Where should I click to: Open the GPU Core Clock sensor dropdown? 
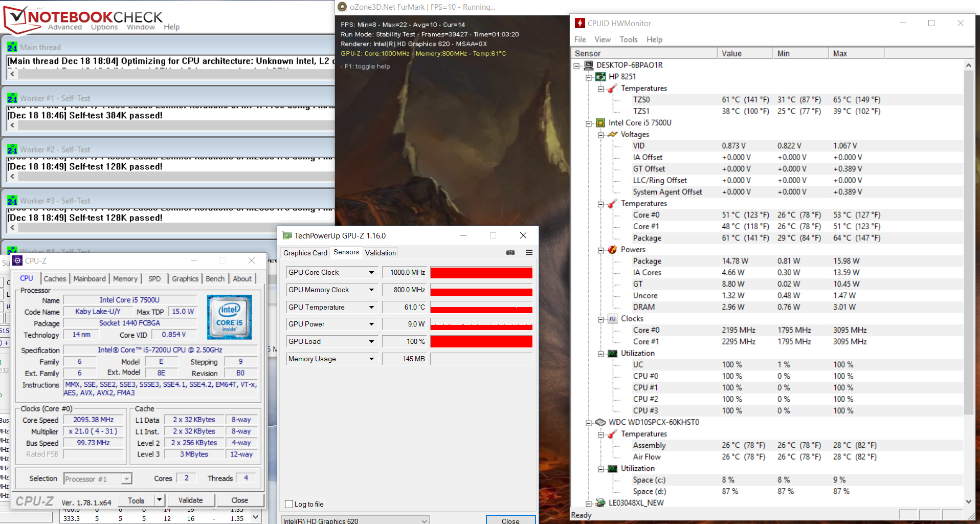(371, 273)
